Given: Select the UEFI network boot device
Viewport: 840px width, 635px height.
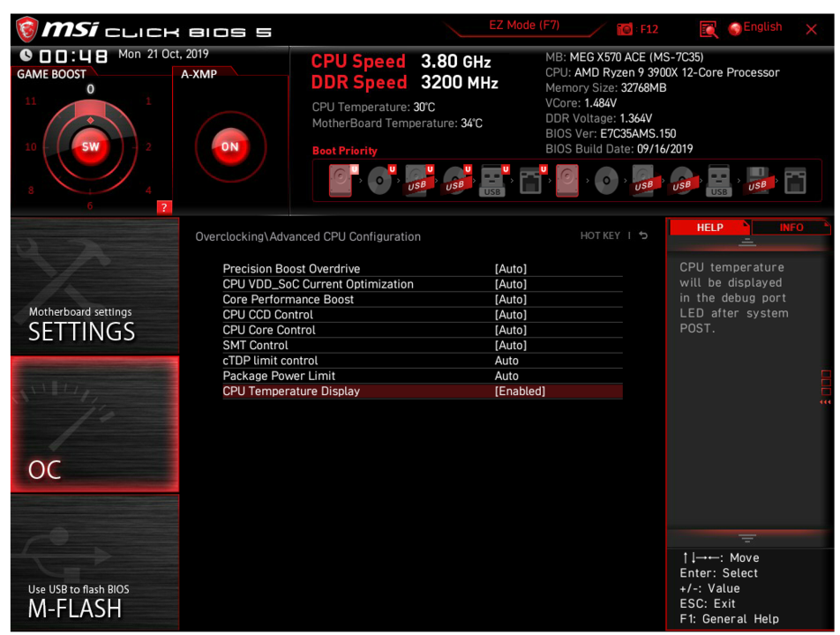Looking at the screenshot, I should tap(531, 181).
